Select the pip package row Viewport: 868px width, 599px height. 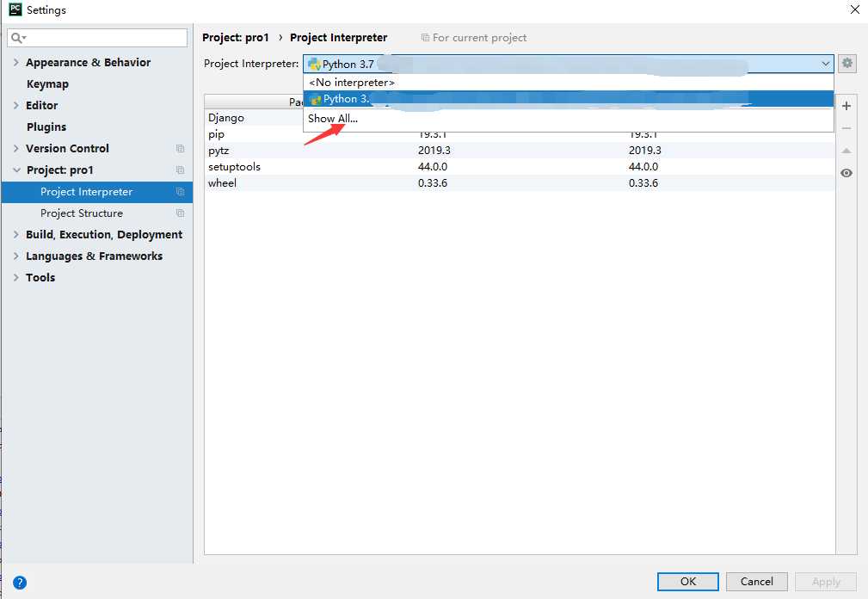[x=520, y=134]
